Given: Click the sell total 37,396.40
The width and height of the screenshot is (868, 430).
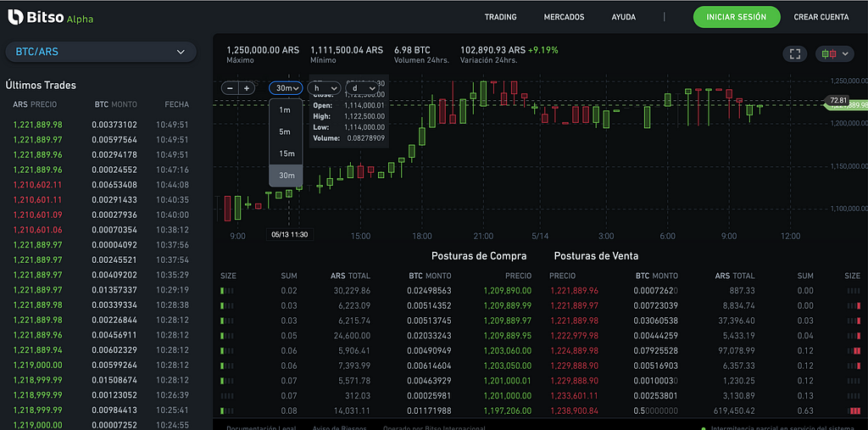Looking at the screenshot, I should 736,321.
